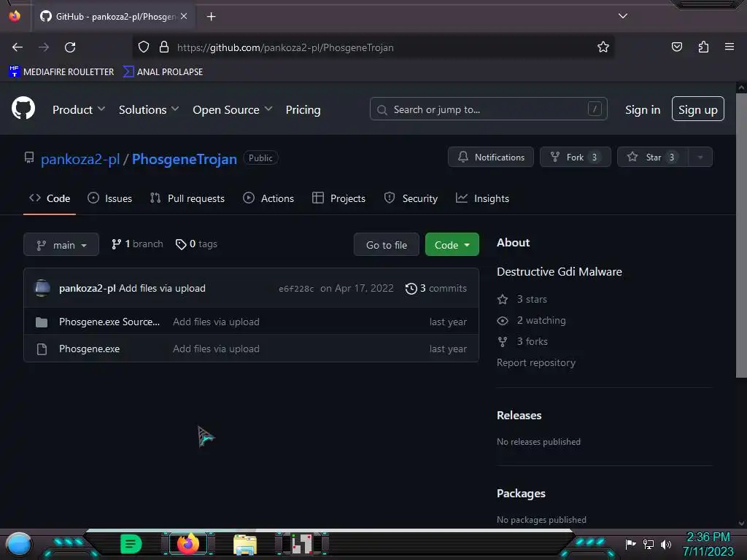Click Sign in link
747x560 pixels.
642,109
